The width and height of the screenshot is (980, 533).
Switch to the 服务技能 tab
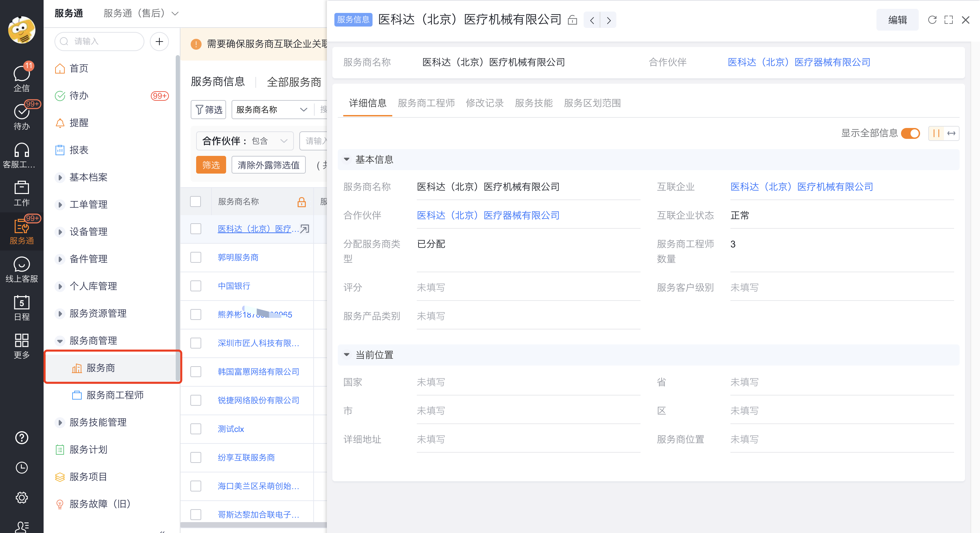pos(533,103)
